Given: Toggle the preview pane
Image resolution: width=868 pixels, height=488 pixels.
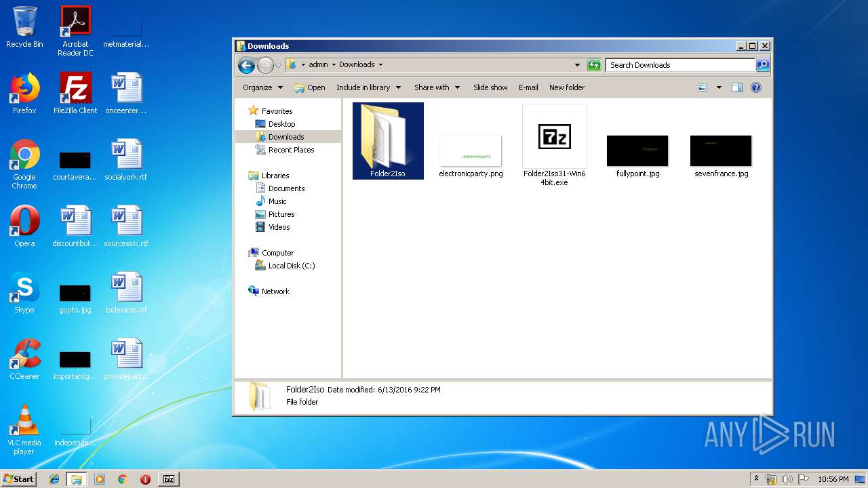Looking at the screenshot, I should click(737, 87).
